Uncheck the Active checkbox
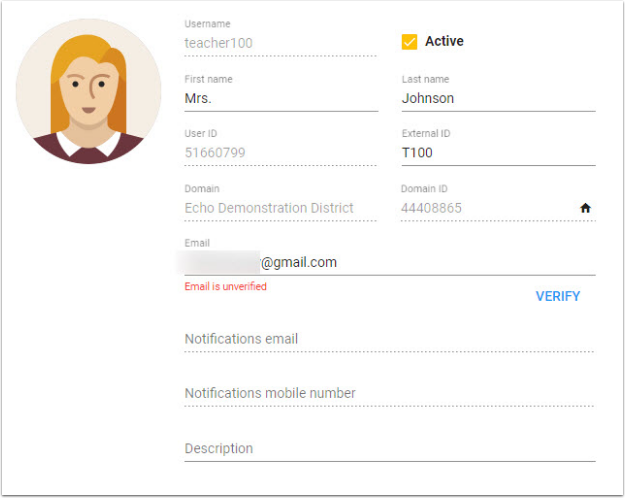Viewport: 625px width, 498px height. tap(409, 41)
